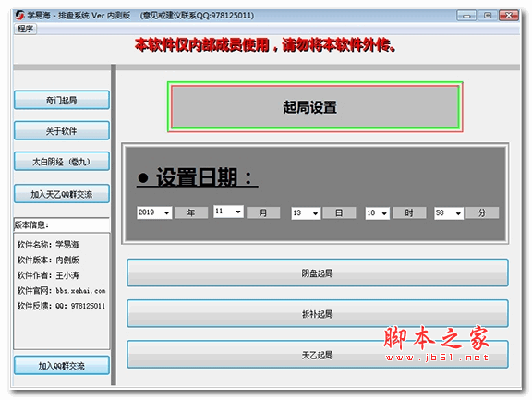Click 加入QQ群交流 button at bottom left
This screenshot has height=400, width=532.
tap(62, 366)
